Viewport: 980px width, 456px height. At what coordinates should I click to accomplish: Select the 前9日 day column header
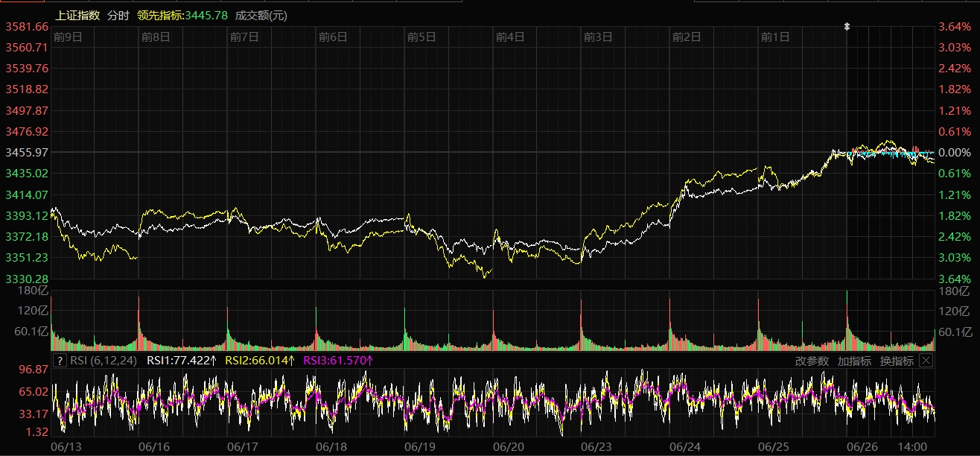(67, 37)
